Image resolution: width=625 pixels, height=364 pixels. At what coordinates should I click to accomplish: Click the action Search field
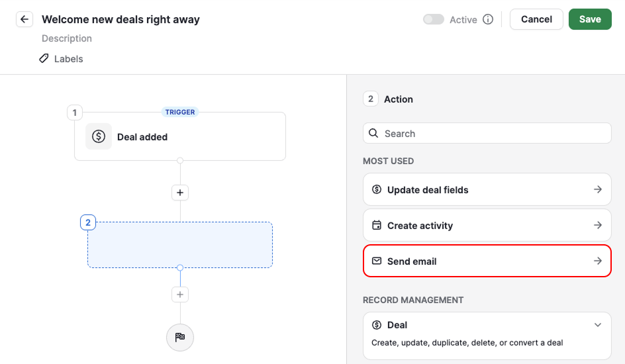pos(487,134)
